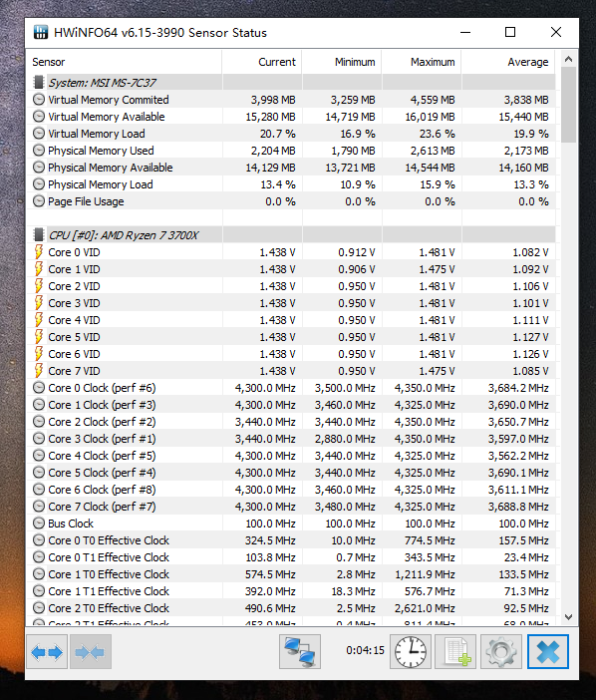The image size is (596, 700).
Task: Click the 2,880.0 MHz minimum value
Action: [345, 439]
